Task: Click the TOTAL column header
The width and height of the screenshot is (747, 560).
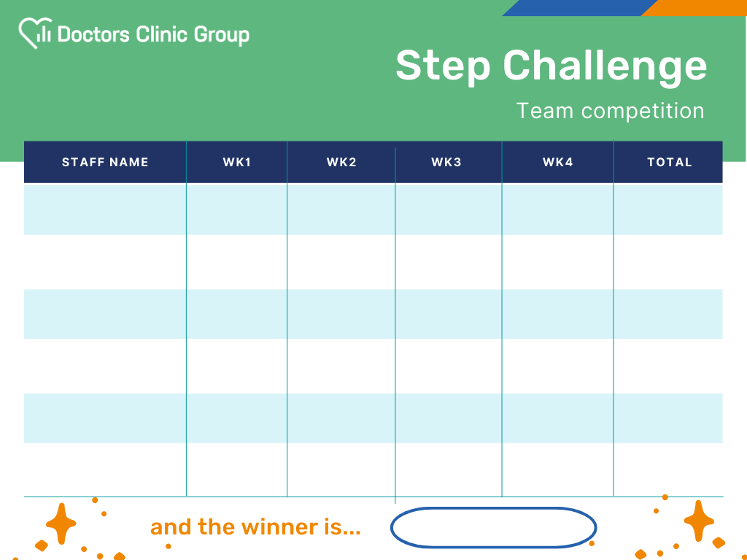Action: click(668, 162)
